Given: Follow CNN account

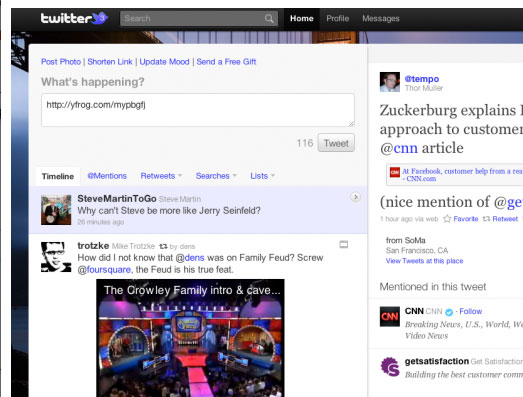Looking at the screenshot, I should click(x=471, y=311).
